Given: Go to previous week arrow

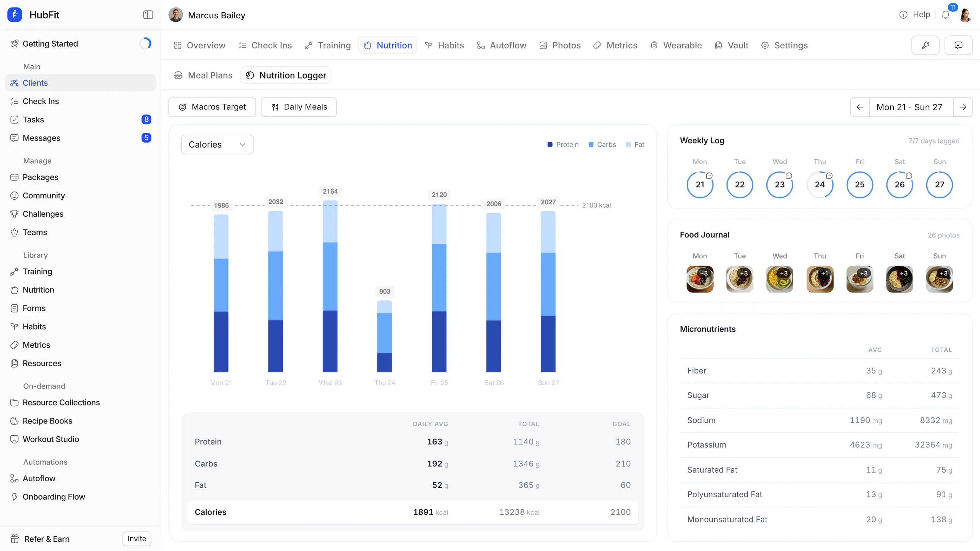Looking at the screenshot, I should [860, 107].
